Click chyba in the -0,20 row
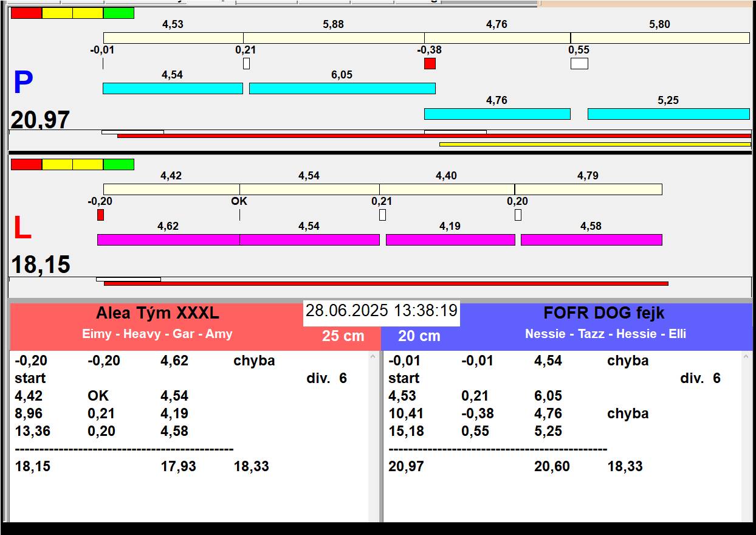This screenshot has width=756, height=535. pyautogui.click(x=254, y=361)
